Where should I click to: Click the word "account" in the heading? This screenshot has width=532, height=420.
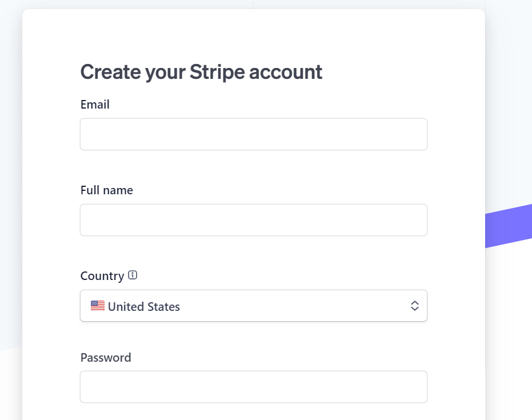[286, 73]
